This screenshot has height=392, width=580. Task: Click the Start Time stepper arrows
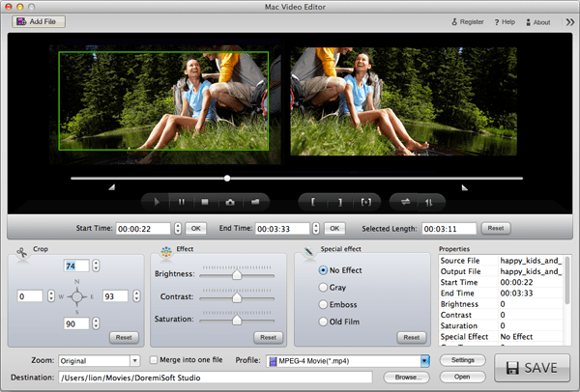click(177, 229)
